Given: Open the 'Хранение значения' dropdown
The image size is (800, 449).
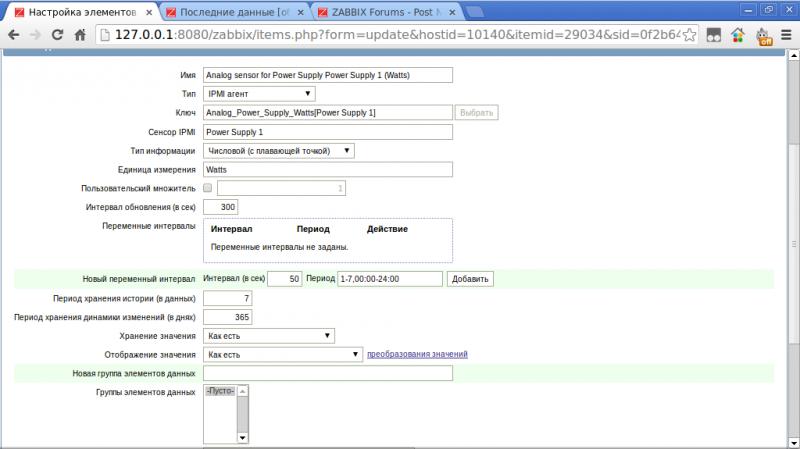Looking at the screenshot, I should point(269,336).
